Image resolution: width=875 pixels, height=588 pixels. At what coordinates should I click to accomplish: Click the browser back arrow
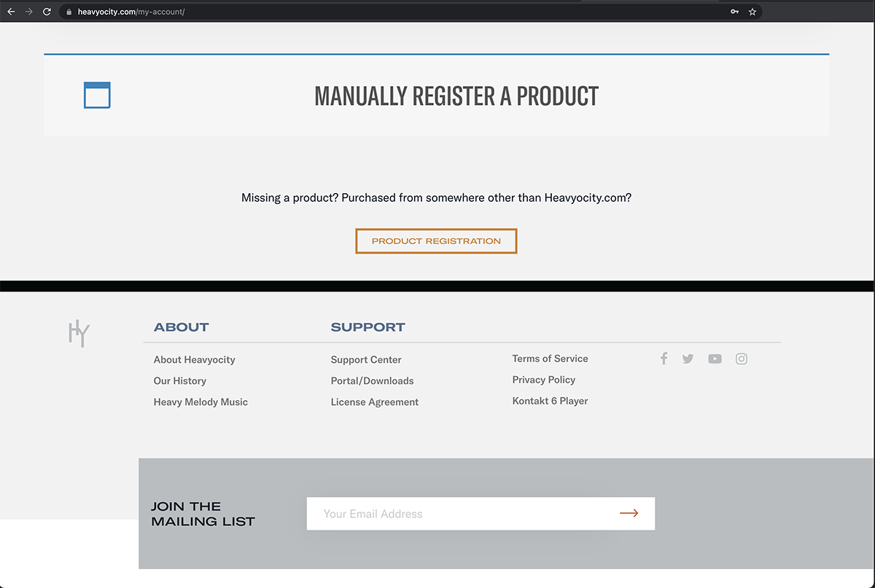pos(11,12)
